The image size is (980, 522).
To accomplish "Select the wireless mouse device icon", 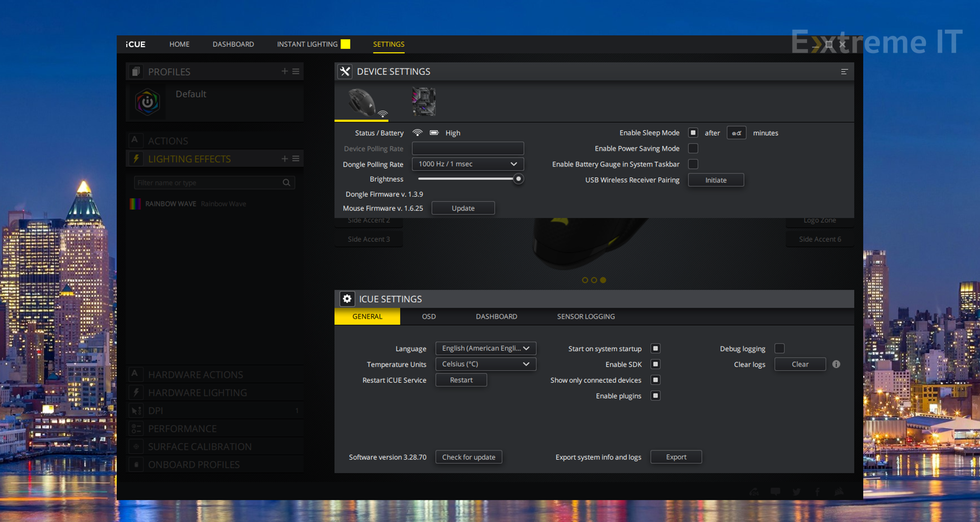I will (x=361, y=102).
